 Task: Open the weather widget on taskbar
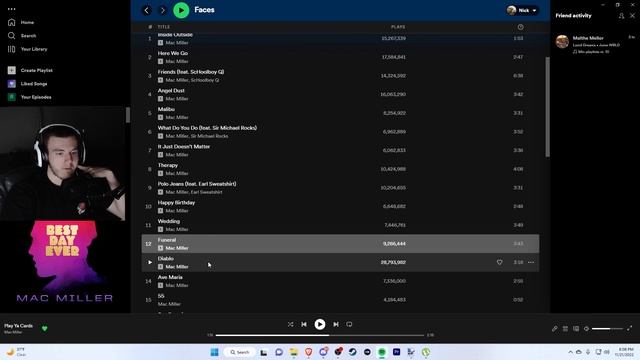(16, 352)
